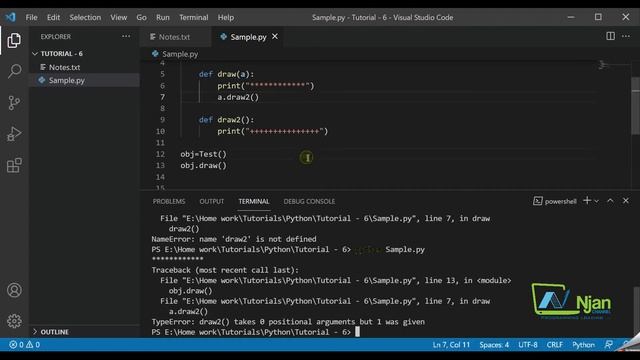Viewport: 640px width, 360px height.
Task: Close the terminal panel
Action: point(626,201)
